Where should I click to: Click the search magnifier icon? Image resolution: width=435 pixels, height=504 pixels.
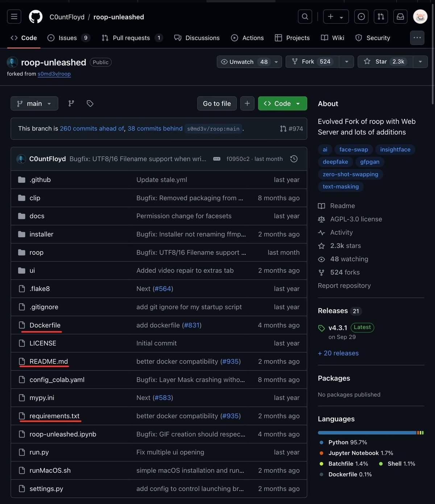click(305, 17)
